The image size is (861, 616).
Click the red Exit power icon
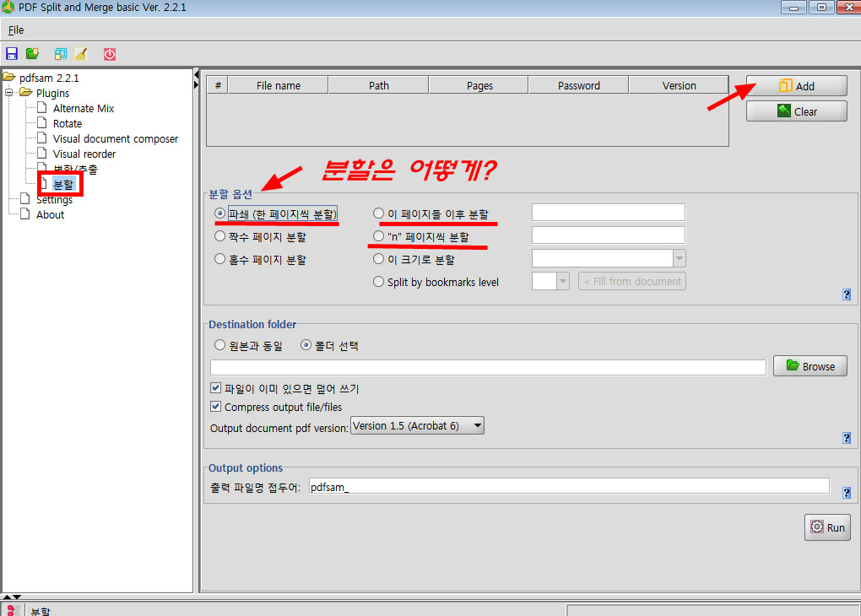tap(110, 54)
